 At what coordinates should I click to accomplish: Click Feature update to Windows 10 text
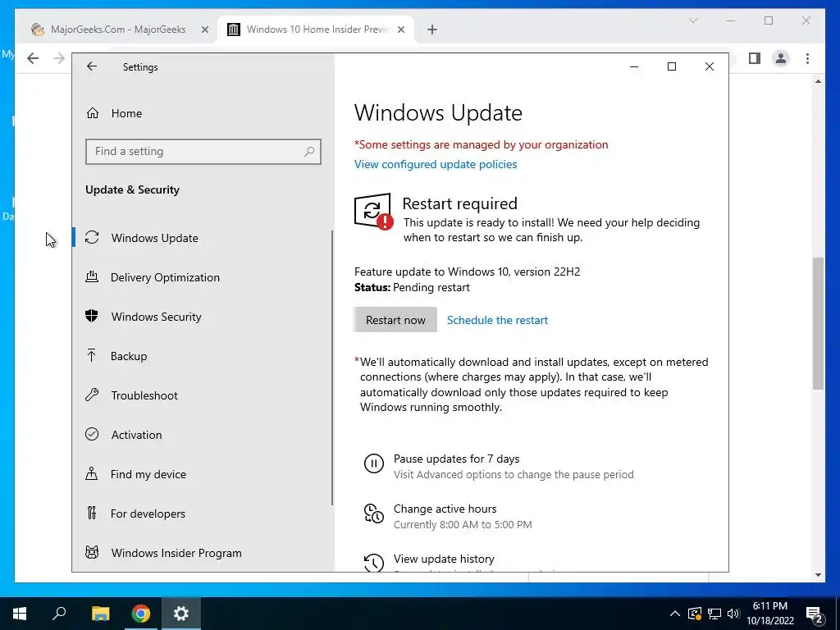point(467,272)
